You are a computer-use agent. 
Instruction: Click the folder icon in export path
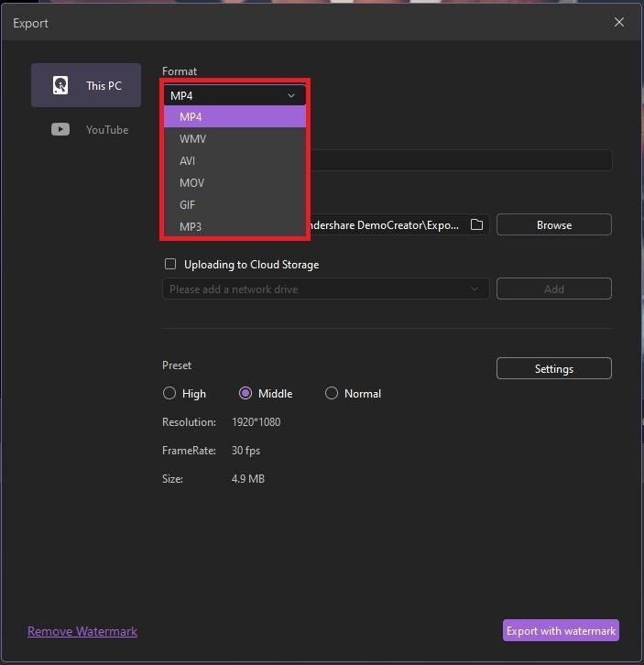coord(476,224)
